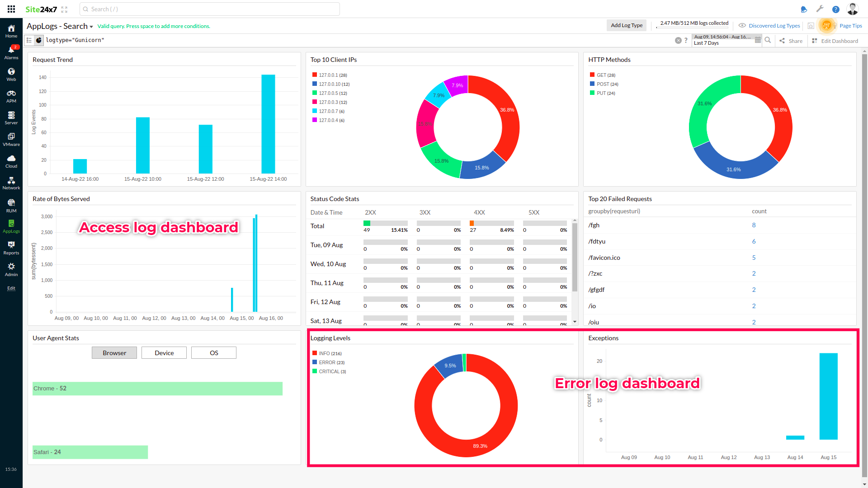Click the app launcher grid icon
Image resolution: width=868 pixels, height=488 pixels.
pyautogui.click(x=11, y=9)
